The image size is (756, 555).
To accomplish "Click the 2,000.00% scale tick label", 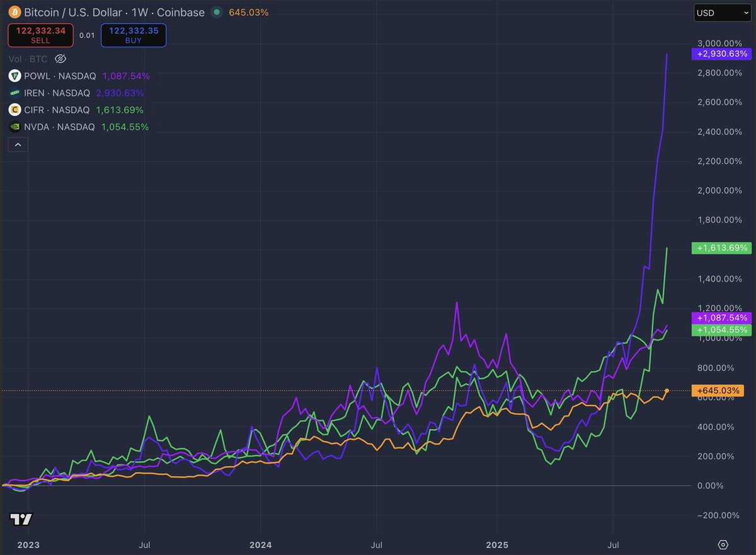I will pyautogui.click(x=718, y=190).
